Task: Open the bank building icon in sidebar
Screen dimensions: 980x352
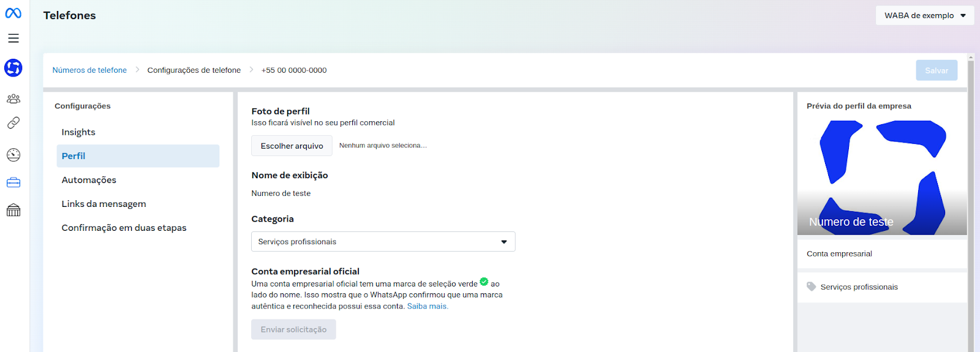Action: (x=13, y=210)
